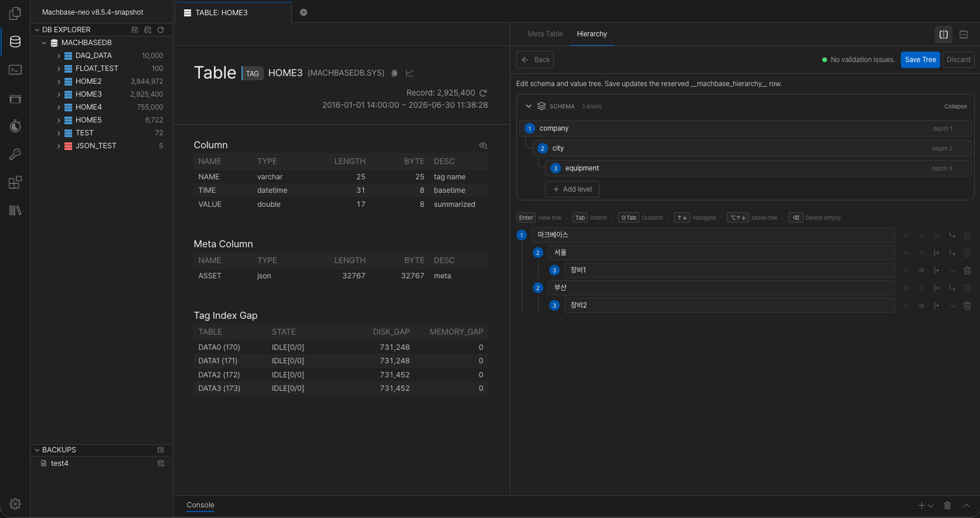The height and width of the screenshot is (518, 980).
Task: Collapse the SCHEMA section chevron
Action: pos(529,106)
